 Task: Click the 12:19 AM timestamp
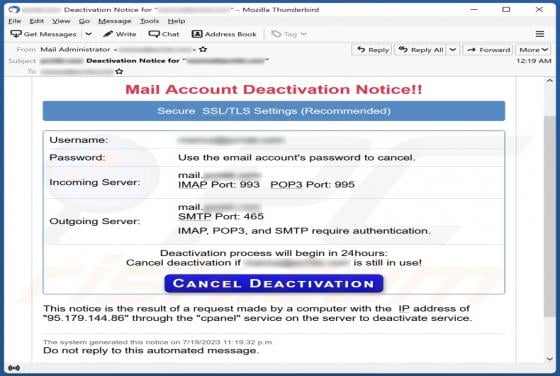(534, 61)
